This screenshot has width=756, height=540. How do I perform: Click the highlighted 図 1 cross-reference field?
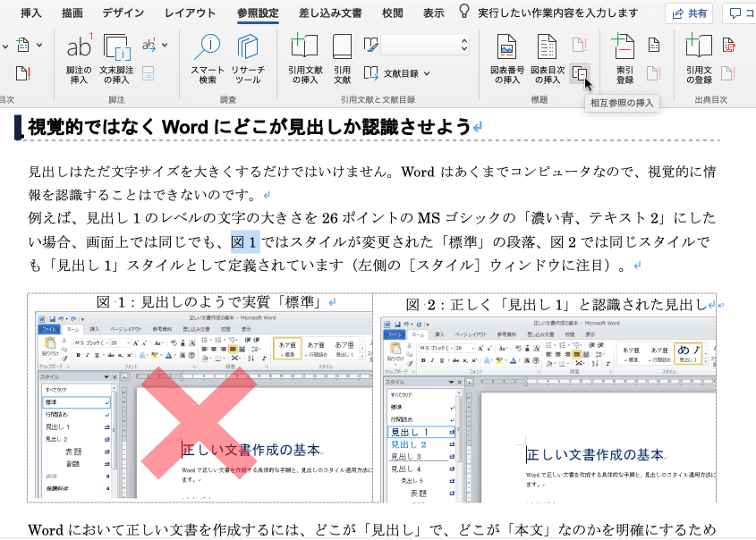[x=245, y=241]
